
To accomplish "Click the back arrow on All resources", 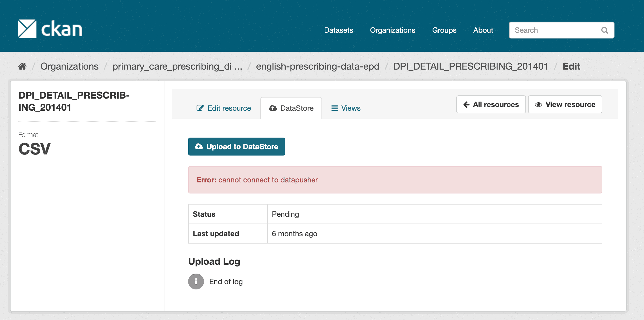I will click(466, 105).
